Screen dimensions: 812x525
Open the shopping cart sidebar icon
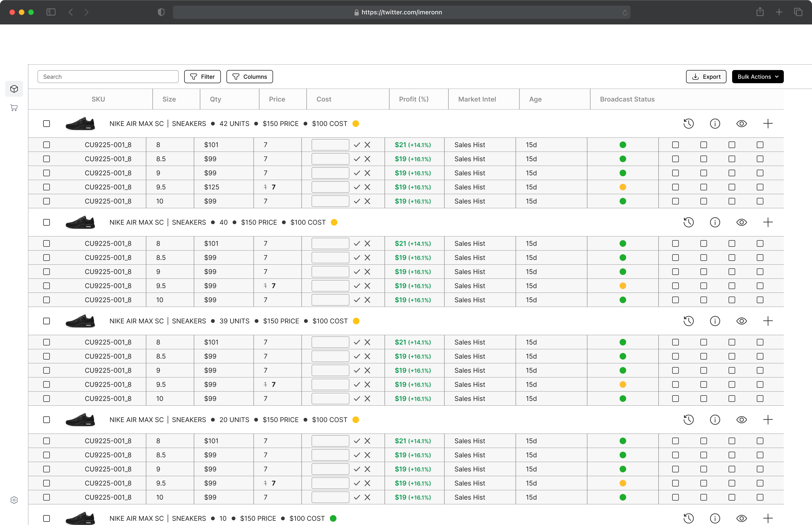(14, 108)
